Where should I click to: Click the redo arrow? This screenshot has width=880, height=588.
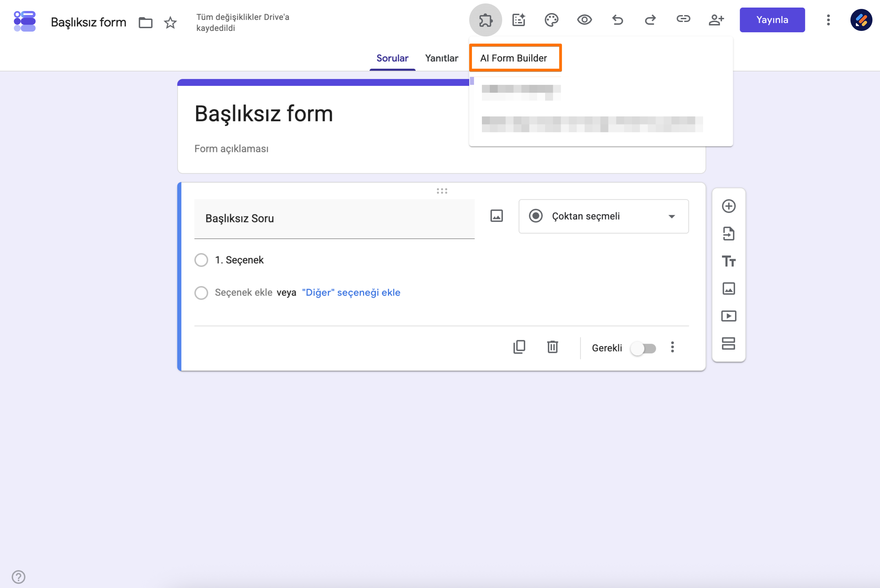[650, 20]
